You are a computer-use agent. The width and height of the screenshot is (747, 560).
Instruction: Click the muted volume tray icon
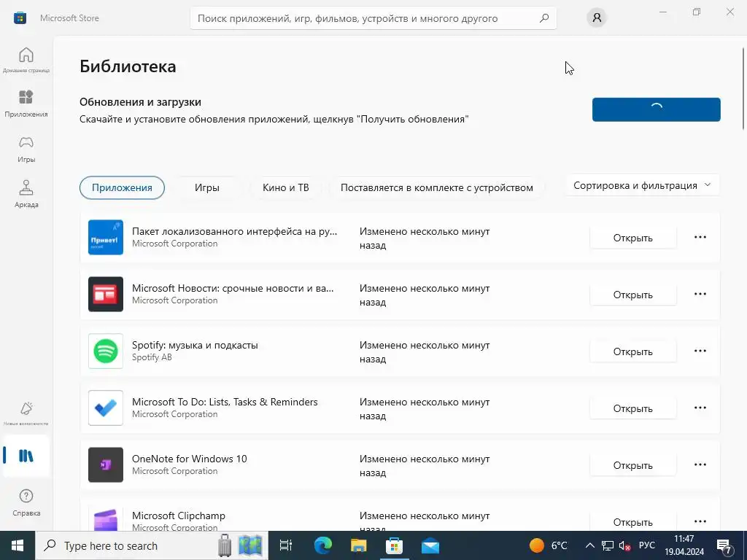pos(624,546)
